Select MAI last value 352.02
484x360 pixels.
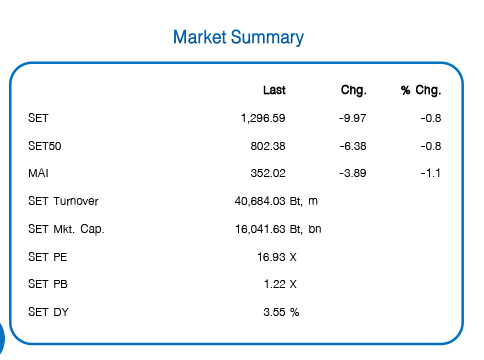[268, 173]
